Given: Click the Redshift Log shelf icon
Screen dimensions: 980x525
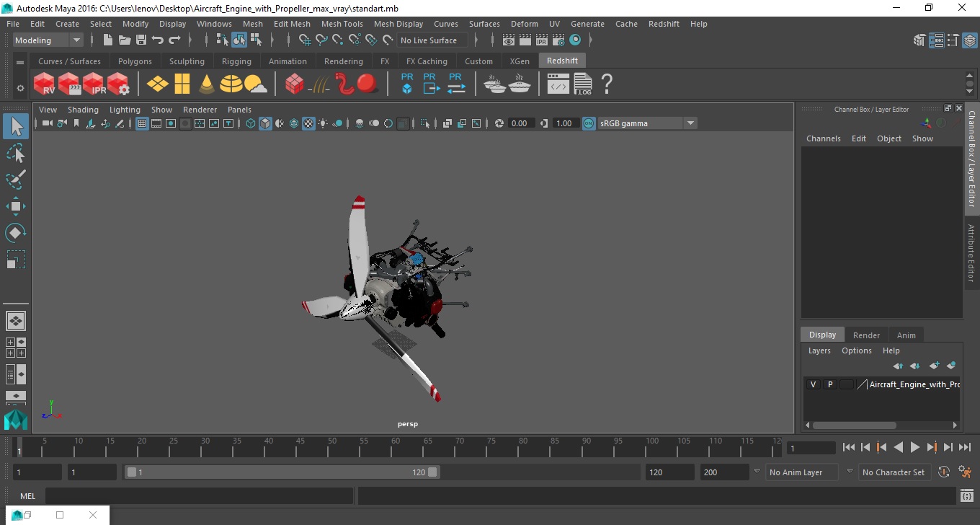Looking at the screenshot, I should tap(583, 84).
